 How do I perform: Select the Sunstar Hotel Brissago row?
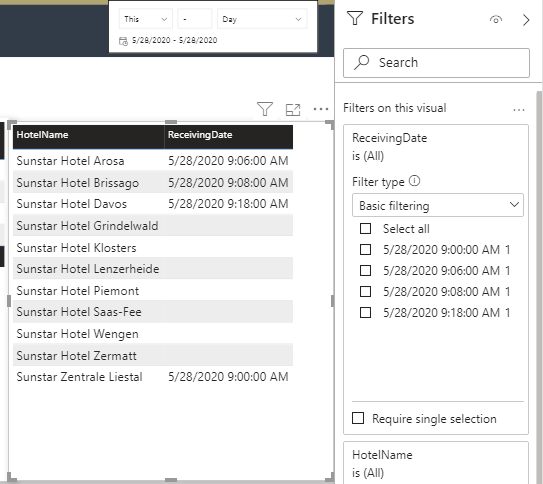coord(153,182)
